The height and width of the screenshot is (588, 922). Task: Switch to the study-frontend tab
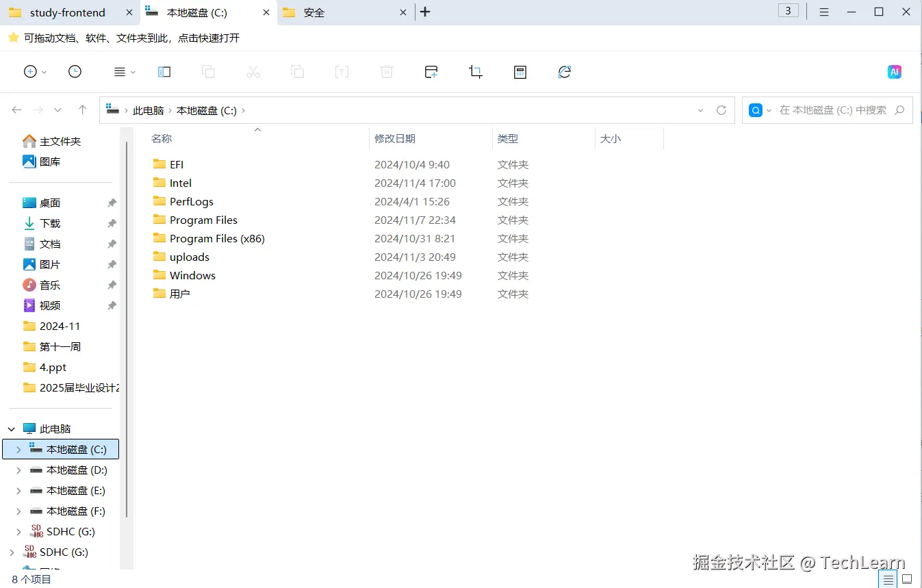click(69, 12)
